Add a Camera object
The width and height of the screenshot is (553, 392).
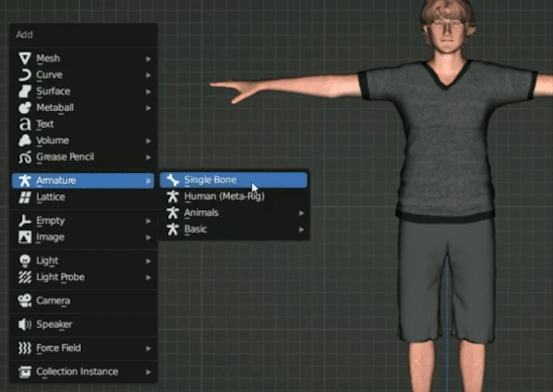pyautogui.click(x=83, y=301)
